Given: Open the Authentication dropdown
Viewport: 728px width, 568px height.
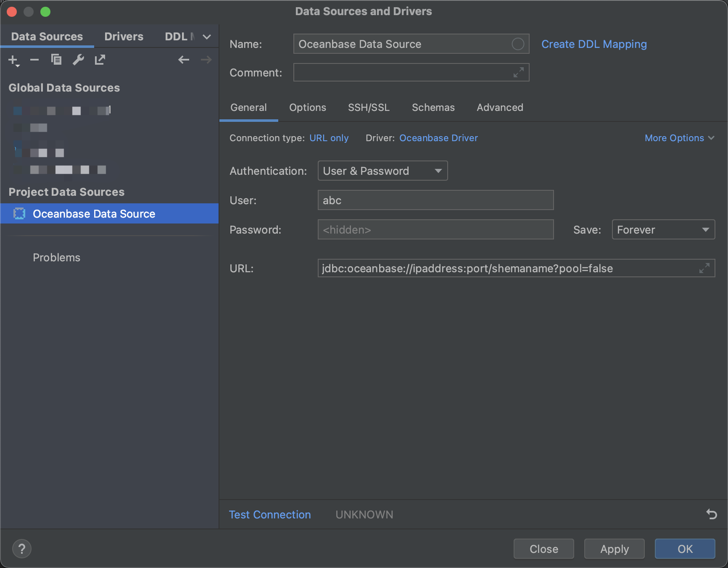Looking at the screenshot, I should [383, 171].
